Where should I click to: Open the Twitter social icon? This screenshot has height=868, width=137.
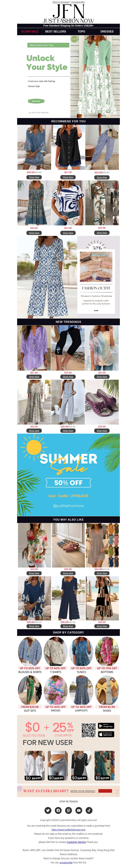[x=48, y=810]
